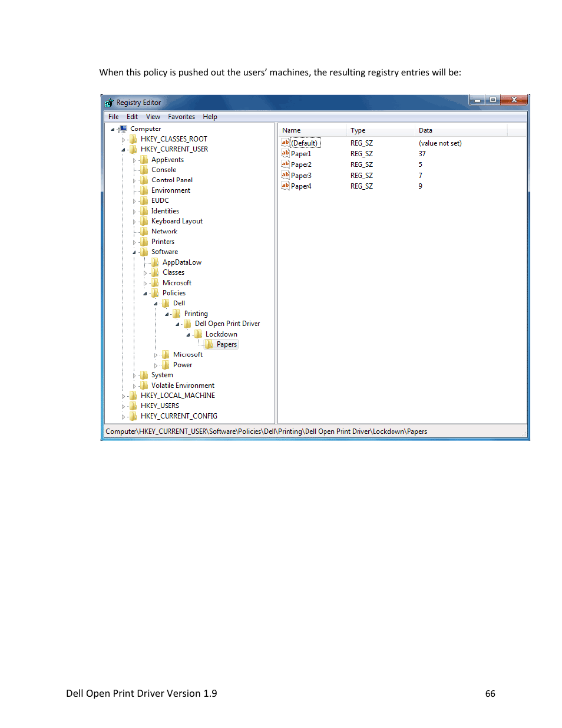Click the HKEY_CLASSES_ROOT folder icon

(x=133, y=139)
